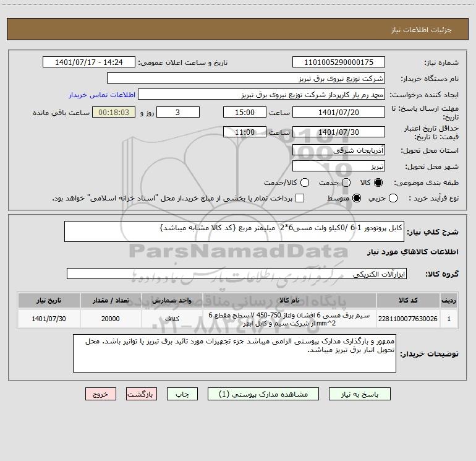Click the پاسخ به نیاز button
The width and height of the screenshot is (476, 461).
pos(359,394)
